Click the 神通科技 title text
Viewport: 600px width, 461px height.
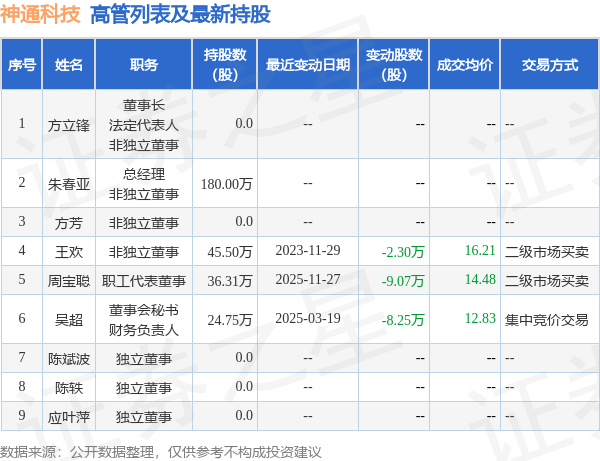coord(40,15)
